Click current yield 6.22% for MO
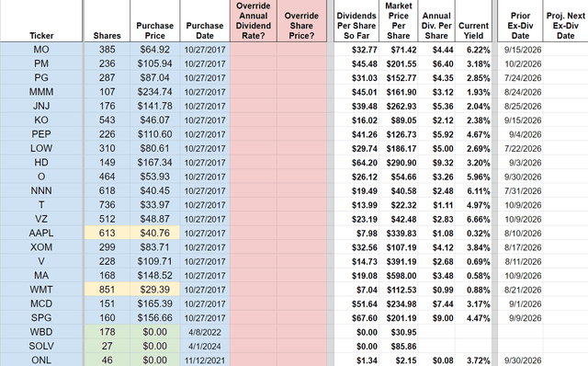Viewport: 588px width, 366px height. click(x=473, y=50)
